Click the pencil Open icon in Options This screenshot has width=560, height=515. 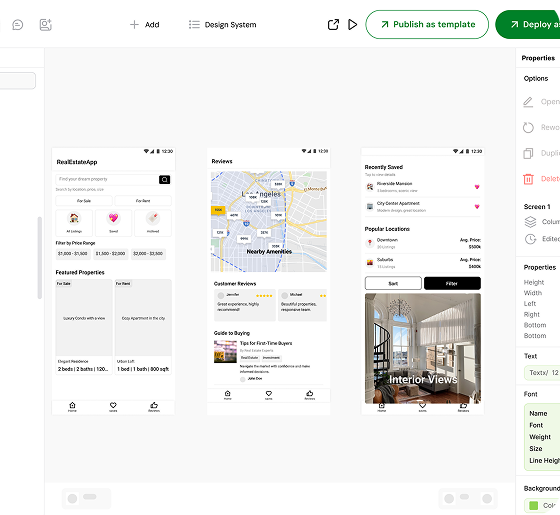tap(528, 102)
